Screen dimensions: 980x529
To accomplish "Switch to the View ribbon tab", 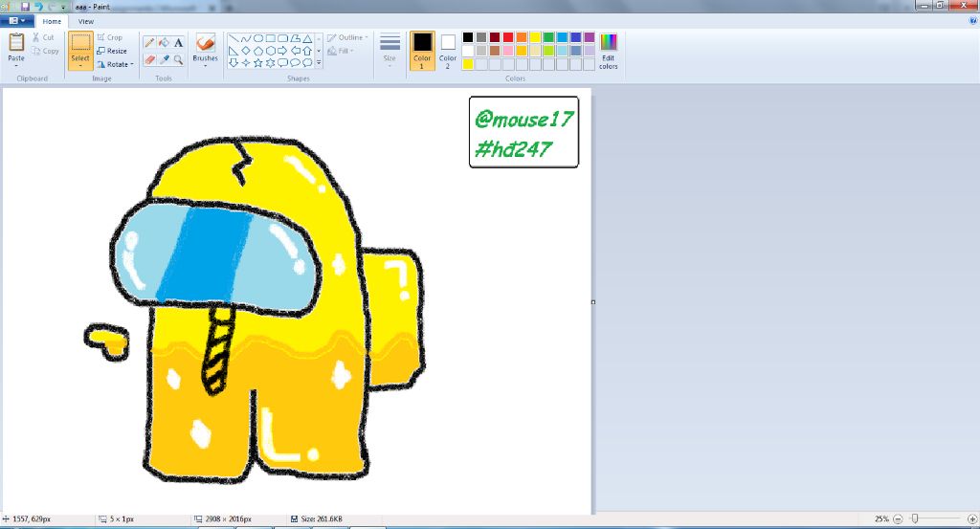I will pos(86,21).
